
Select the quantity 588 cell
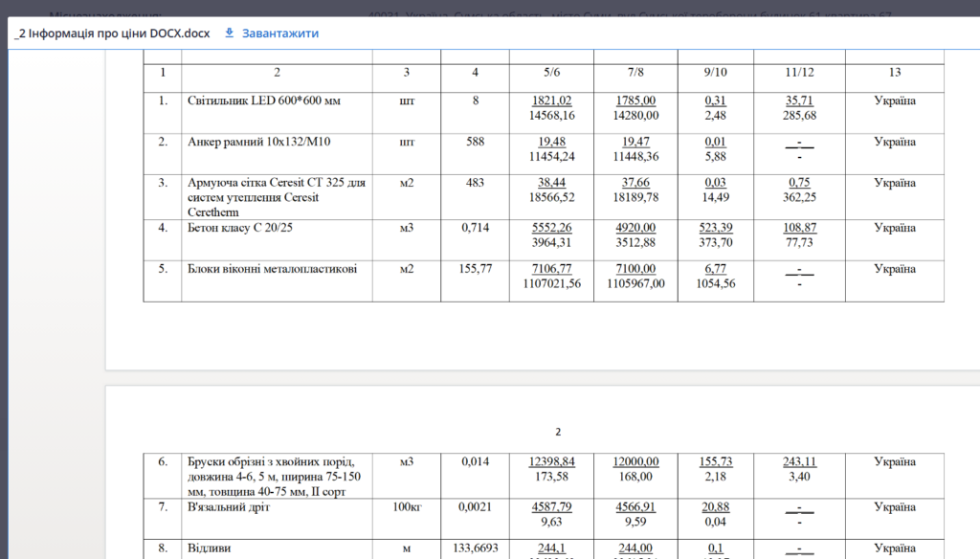point(475,142)
